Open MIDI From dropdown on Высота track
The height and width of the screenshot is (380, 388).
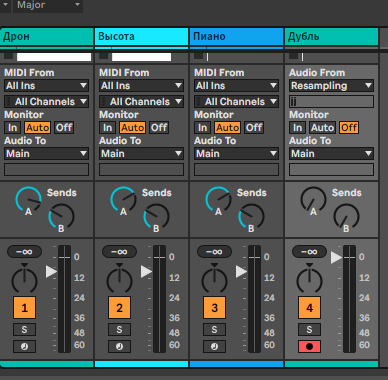coord(141,86)
